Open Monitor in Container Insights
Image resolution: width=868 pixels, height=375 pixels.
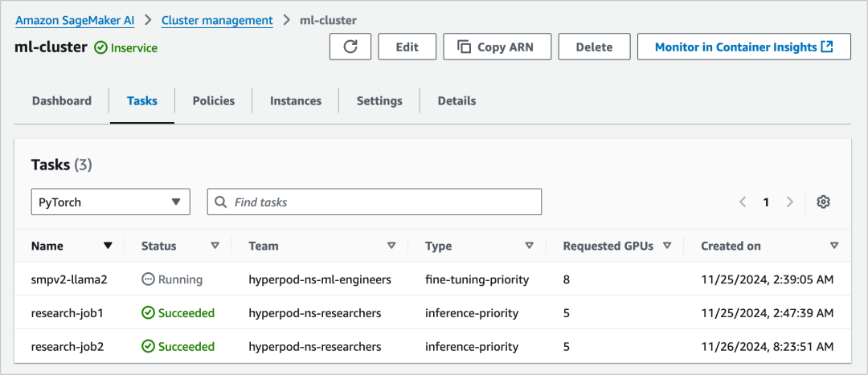743,47
